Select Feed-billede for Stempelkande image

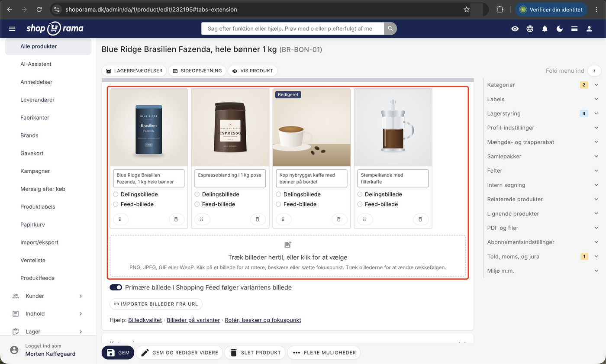[360, 204]
